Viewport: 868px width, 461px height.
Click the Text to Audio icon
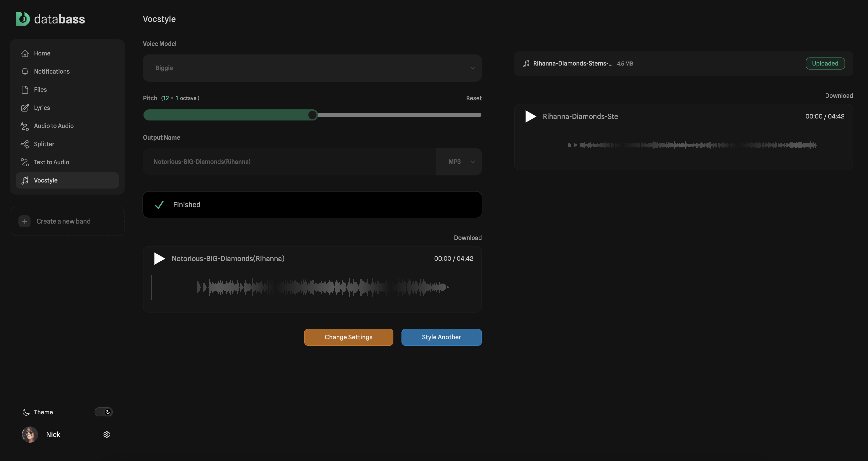25,162
